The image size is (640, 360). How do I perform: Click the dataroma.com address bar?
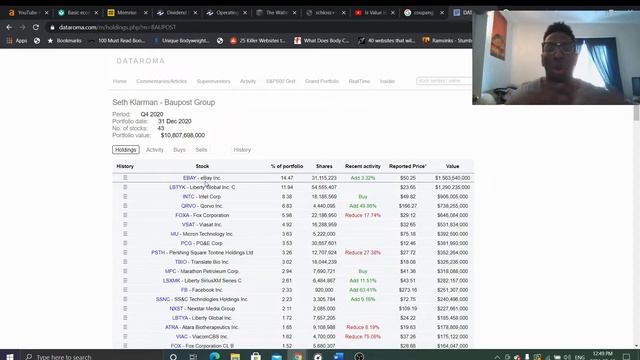click(257, 27)
